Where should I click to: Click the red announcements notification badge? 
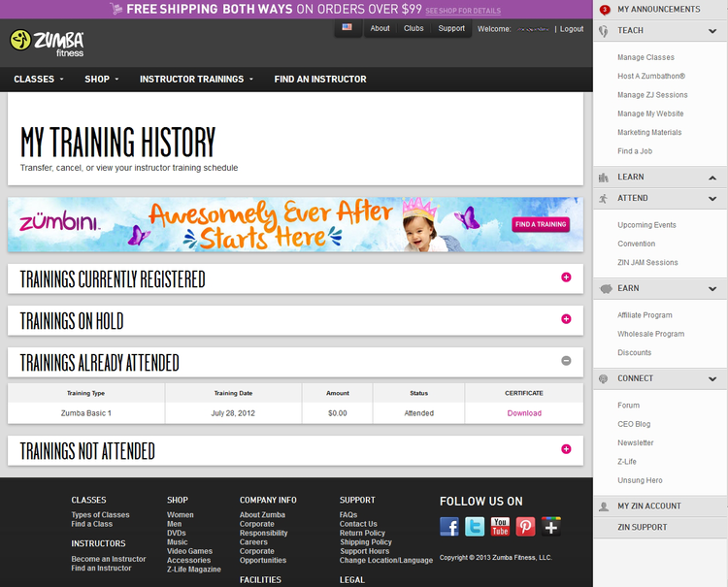point(605,10)
